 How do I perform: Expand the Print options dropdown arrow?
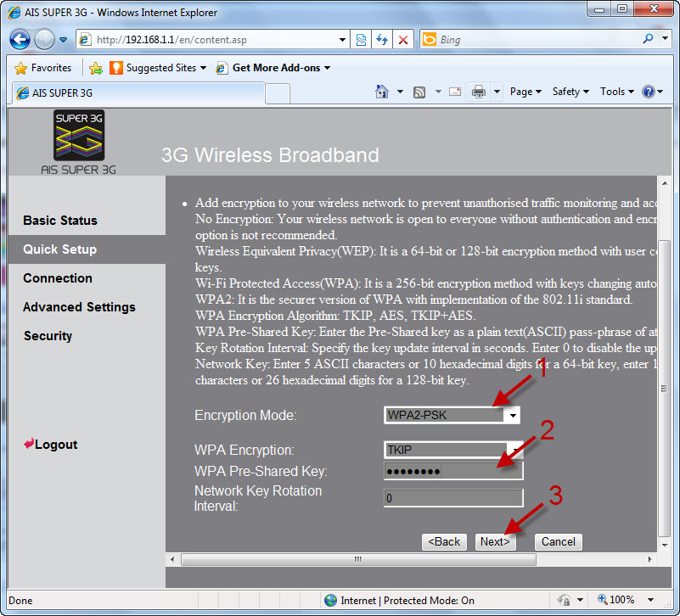click(497, 92)
